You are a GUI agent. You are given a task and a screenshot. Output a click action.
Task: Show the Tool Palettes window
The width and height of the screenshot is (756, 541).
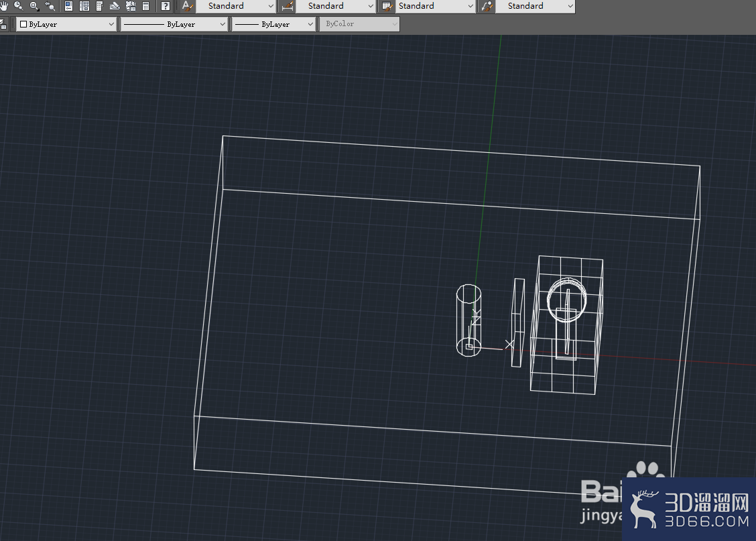99,6
